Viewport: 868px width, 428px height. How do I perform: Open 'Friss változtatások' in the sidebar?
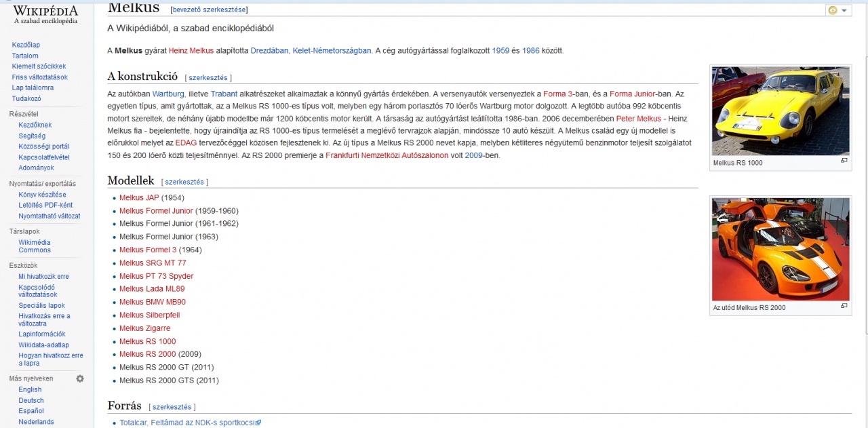coord(39,77)
